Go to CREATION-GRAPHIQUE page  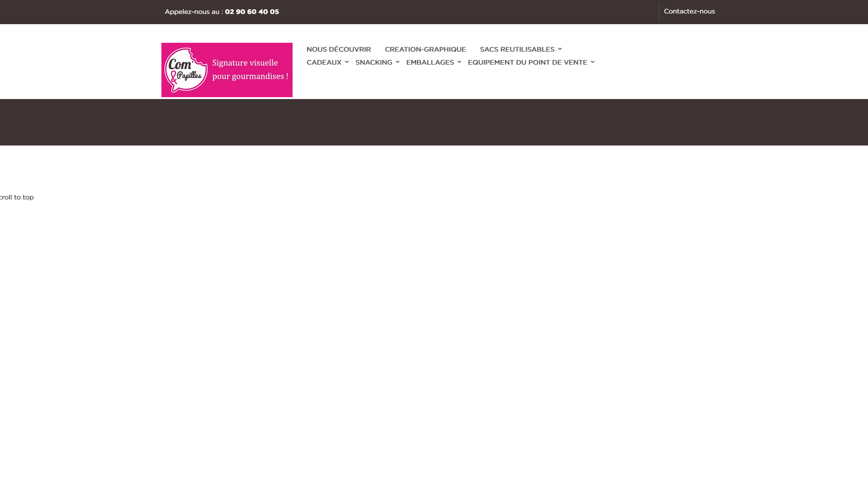(425, 49)
